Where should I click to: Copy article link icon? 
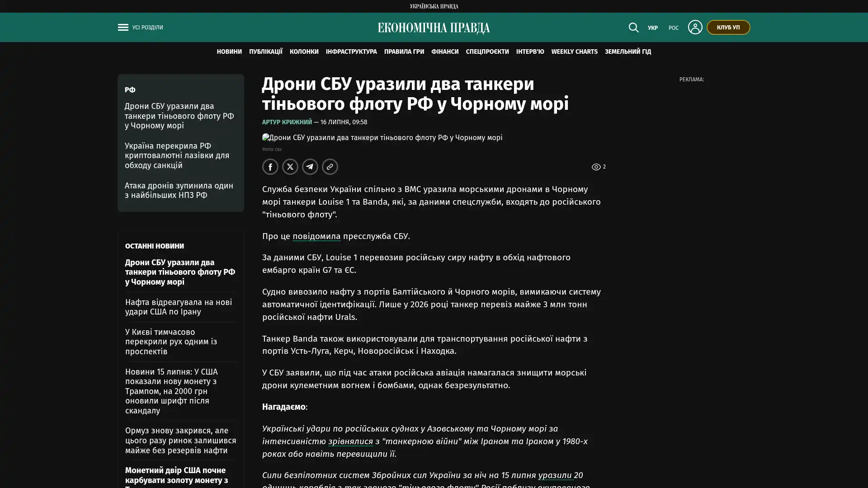pyautogui.click(x=330, y=167)
